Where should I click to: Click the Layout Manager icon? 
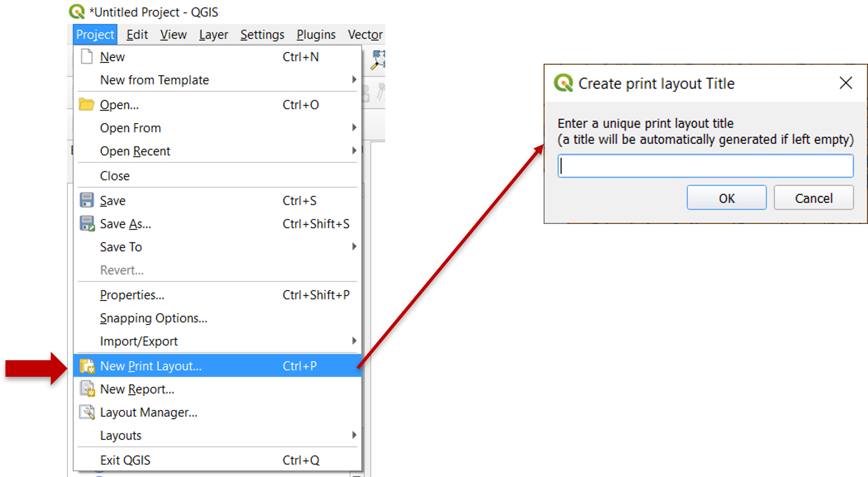(x=87, y=412)
